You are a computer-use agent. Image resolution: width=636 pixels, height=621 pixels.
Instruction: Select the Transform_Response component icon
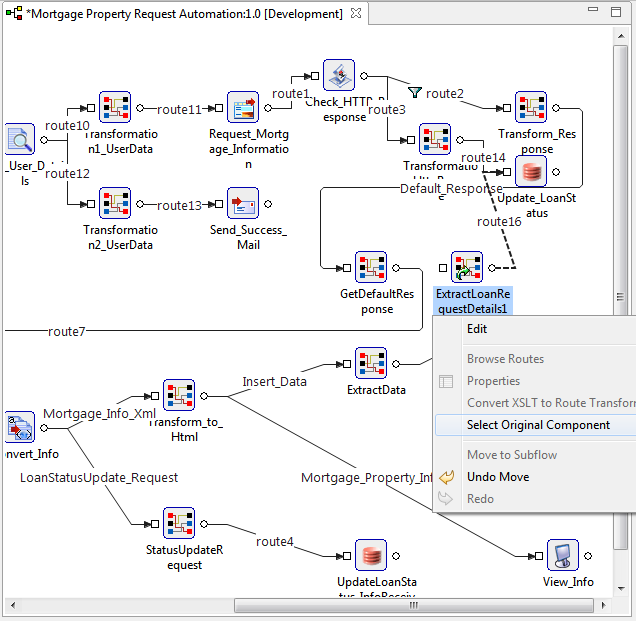[531, 107]
